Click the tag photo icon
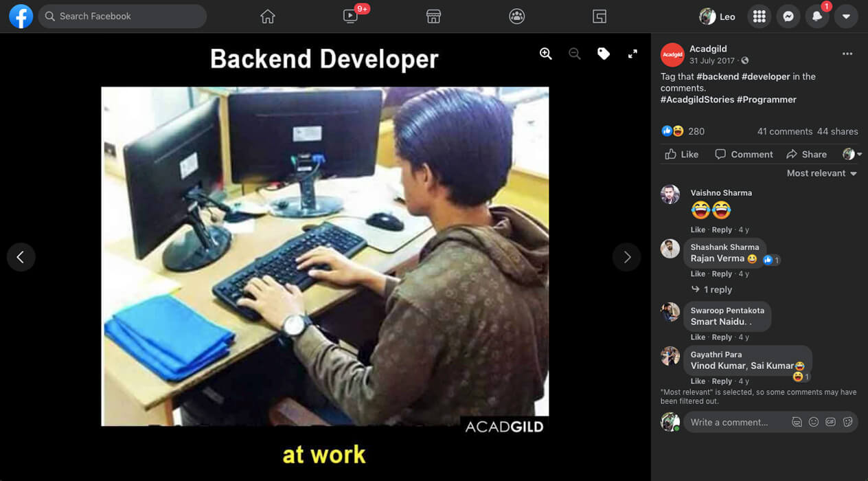 pos(604,54)
